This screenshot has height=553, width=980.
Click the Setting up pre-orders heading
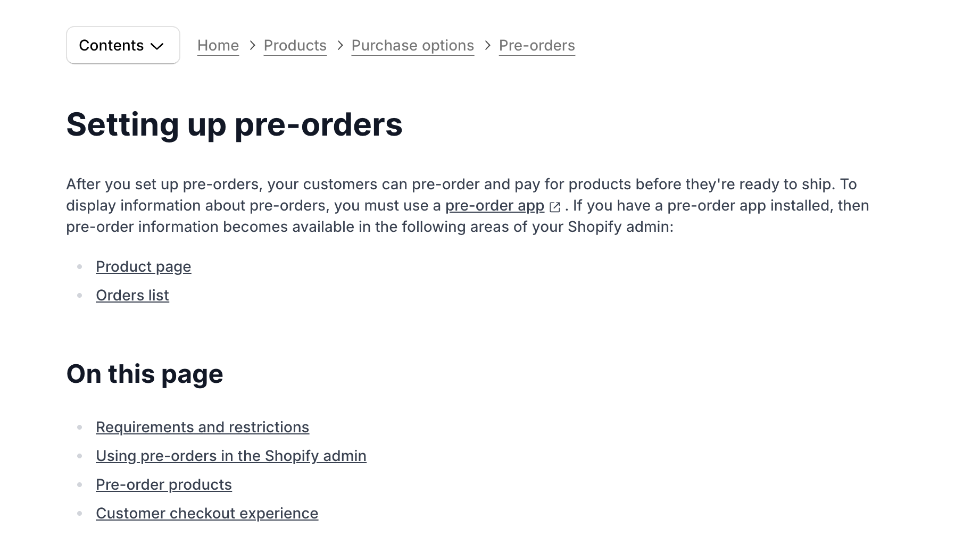point(234,125)
